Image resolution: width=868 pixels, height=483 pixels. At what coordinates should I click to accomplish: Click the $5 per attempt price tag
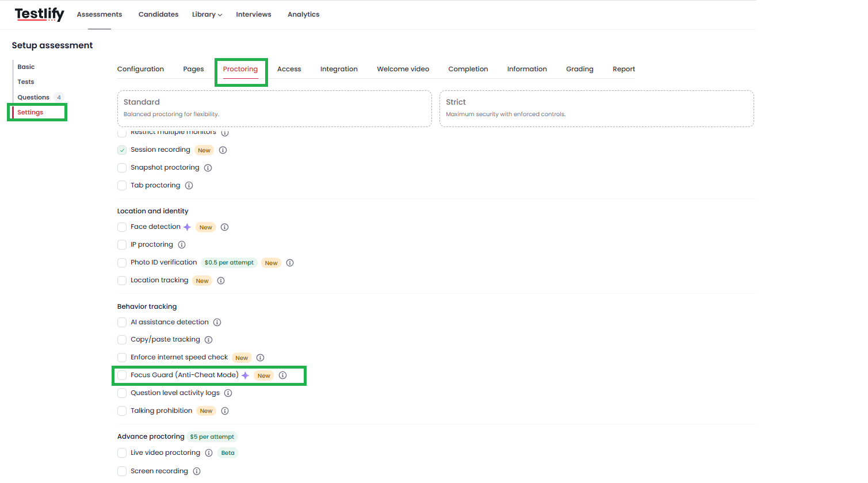tap(212, 437)
